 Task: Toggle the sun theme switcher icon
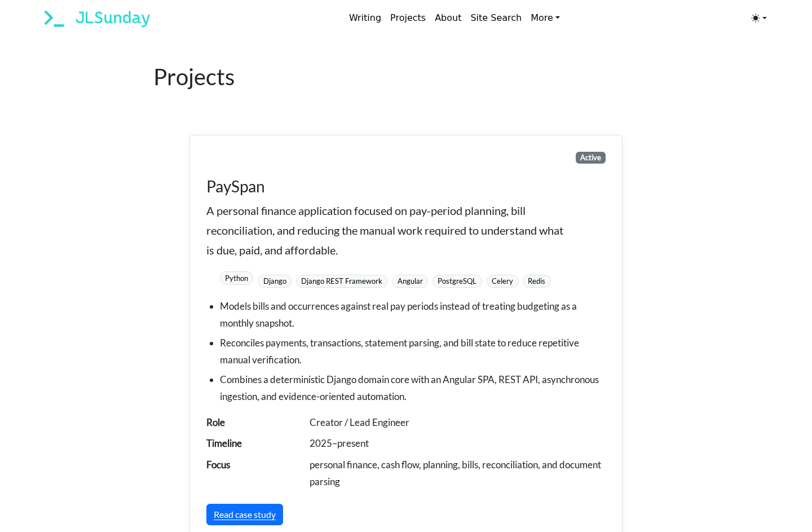click(x=755, y=18)
